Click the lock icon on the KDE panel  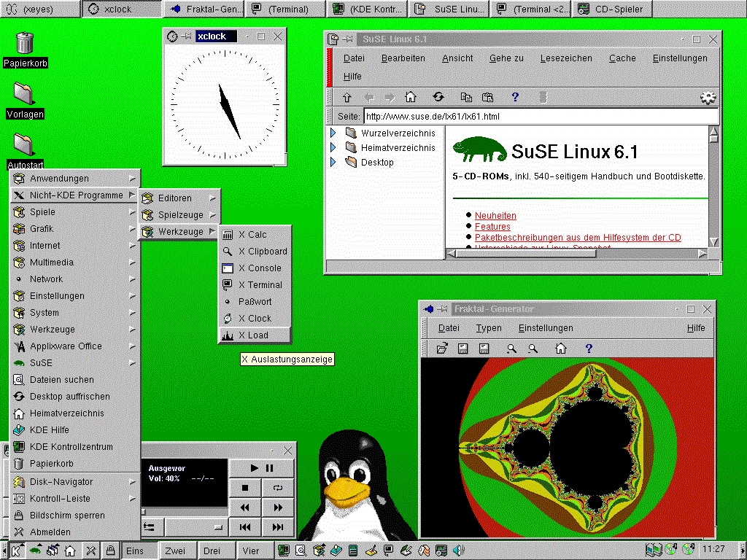tap(109, 551)
